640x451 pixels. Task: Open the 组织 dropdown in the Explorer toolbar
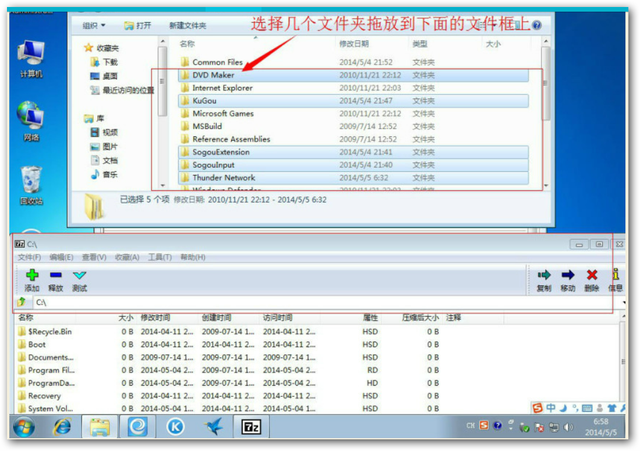[x=94, y=26]
